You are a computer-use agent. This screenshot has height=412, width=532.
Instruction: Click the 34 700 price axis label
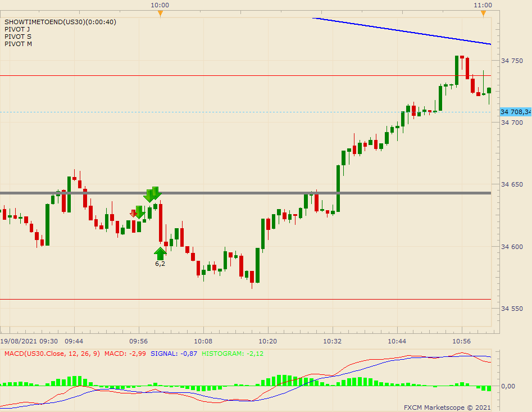[x=512, y=123]
